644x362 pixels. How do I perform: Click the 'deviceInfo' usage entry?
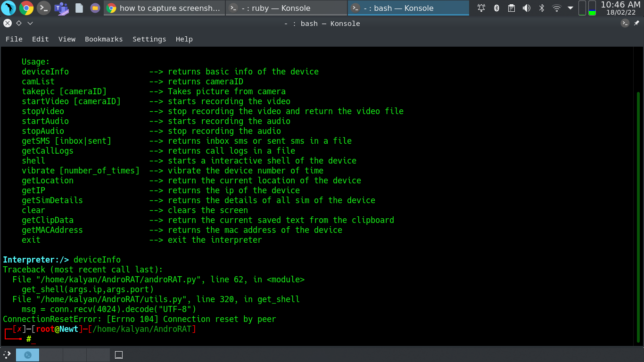point(45,72)
